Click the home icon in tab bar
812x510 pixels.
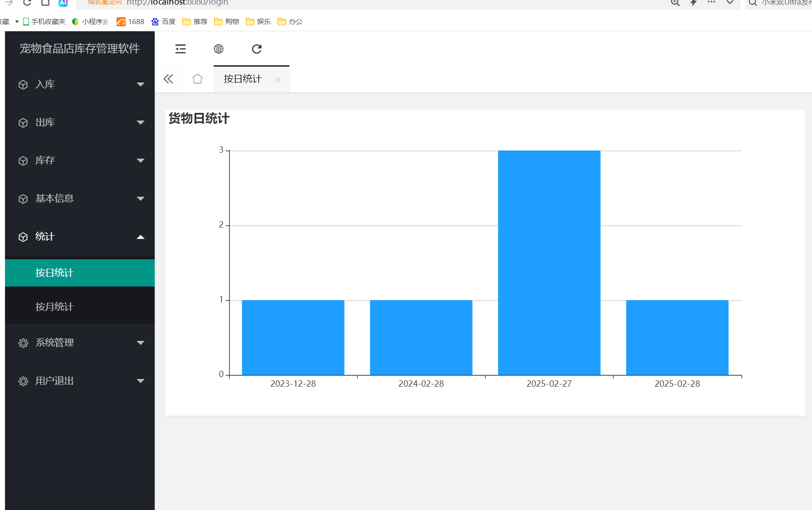[197, 79]
